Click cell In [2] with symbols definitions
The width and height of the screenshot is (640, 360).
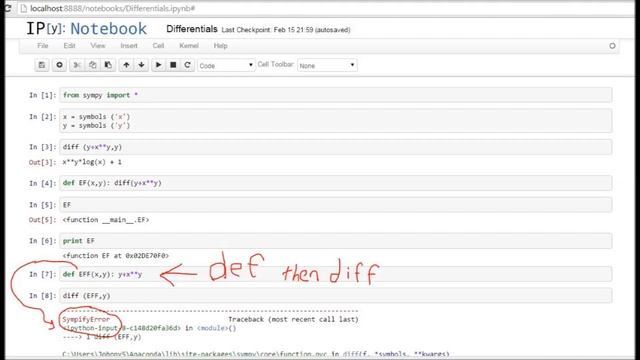tap(336, 121)
